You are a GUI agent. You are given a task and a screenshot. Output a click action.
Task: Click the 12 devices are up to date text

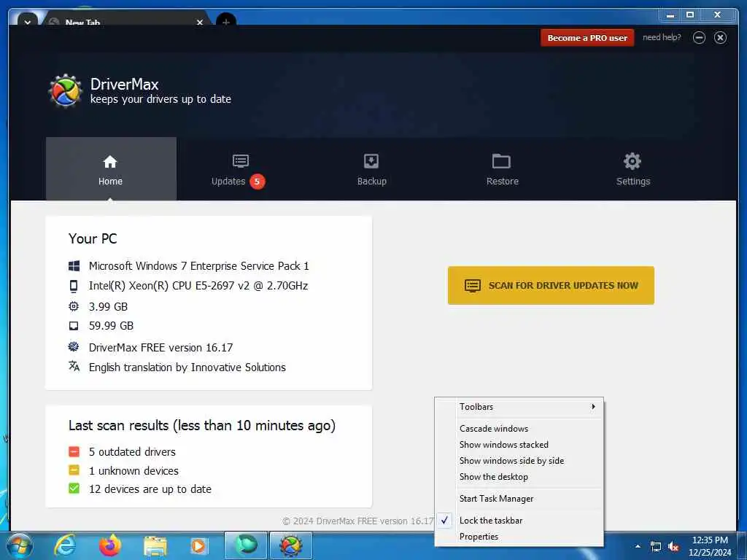pos(150,489)
